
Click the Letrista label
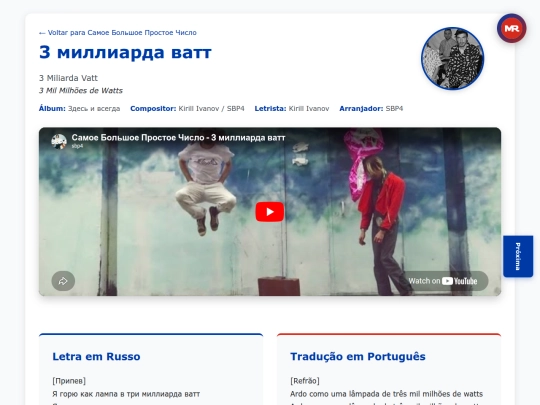click(270, 108)
